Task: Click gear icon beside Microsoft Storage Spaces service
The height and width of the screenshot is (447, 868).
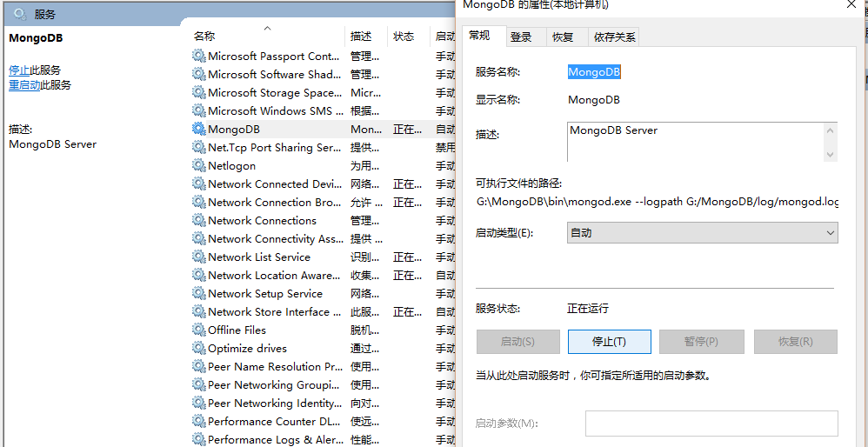Action: [x=198, y=92]
